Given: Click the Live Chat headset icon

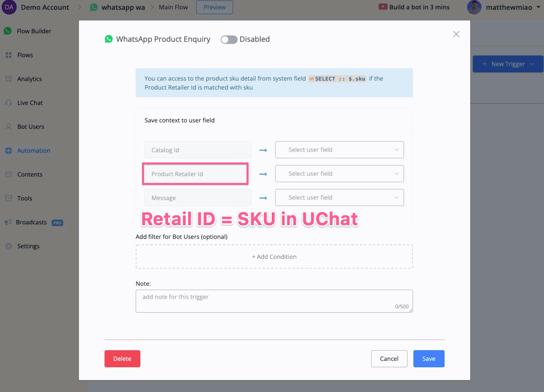Looking at the screenshot, I should click(x=8, y=103).
